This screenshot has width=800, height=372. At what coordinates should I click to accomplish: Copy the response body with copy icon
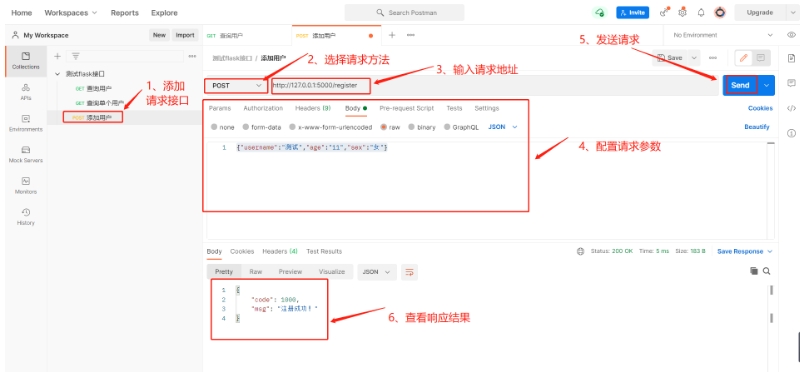(x=754, y=271)
